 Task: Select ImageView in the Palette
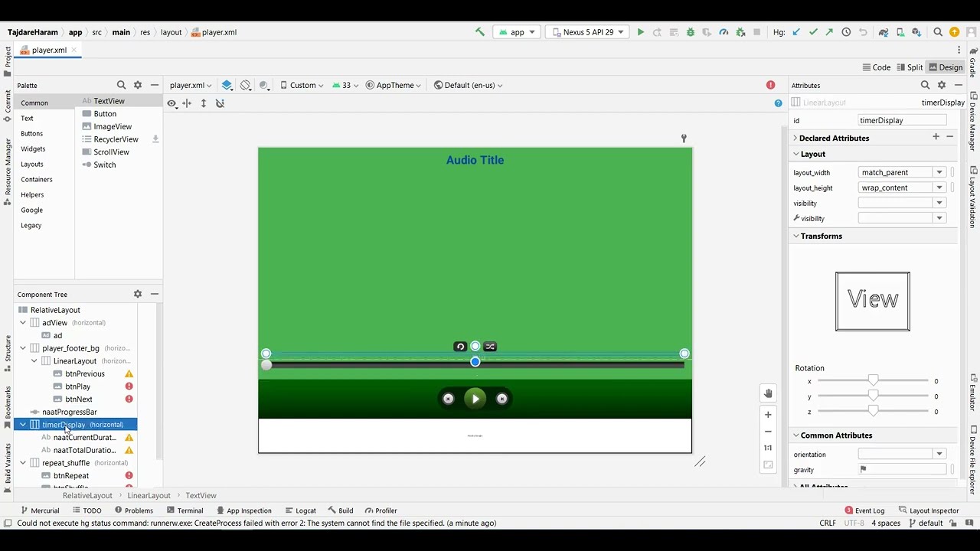pyautogui.click(x=107, y=126)
